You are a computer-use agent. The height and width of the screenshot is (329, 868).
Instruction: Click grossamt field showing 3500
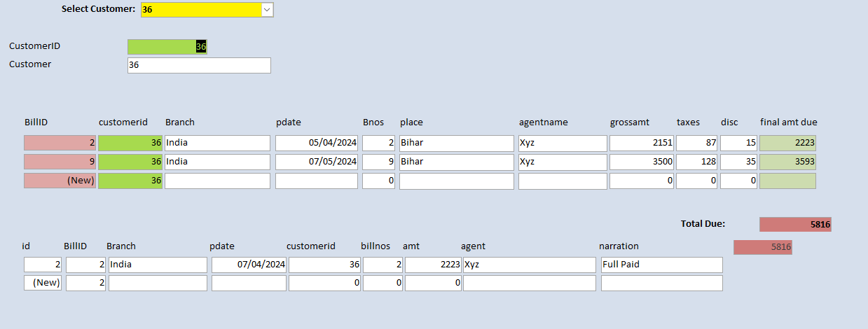coord(641,162)
